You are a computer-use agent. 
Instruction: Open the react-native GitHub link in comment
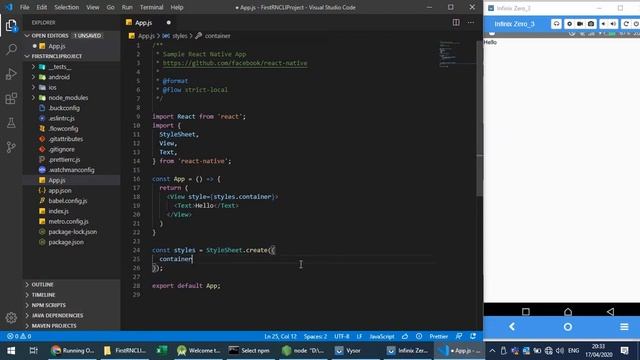pyautogui.click(x=235, y=63)
